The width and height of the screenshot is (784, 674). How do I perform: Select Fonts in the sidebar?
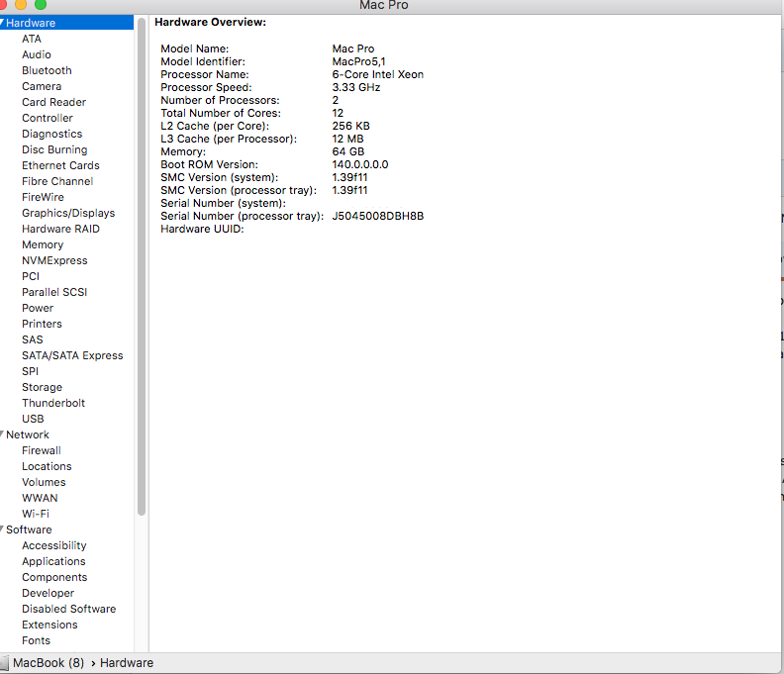(36, 640)
